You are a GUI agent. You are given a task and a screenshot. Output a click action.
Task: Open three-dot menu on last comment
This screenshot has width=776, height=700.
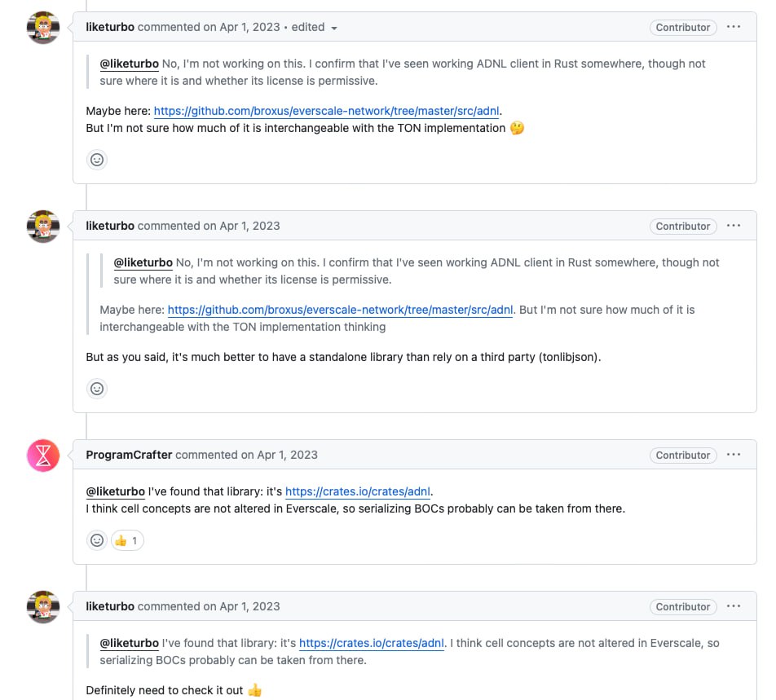click(734, 606)
